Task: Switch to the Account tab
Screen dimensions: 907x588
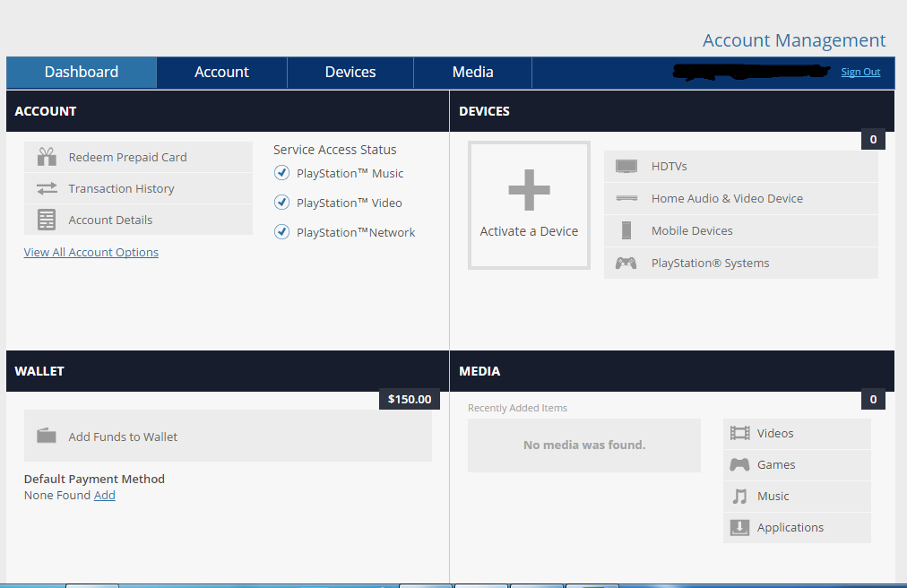Action: 221,73
